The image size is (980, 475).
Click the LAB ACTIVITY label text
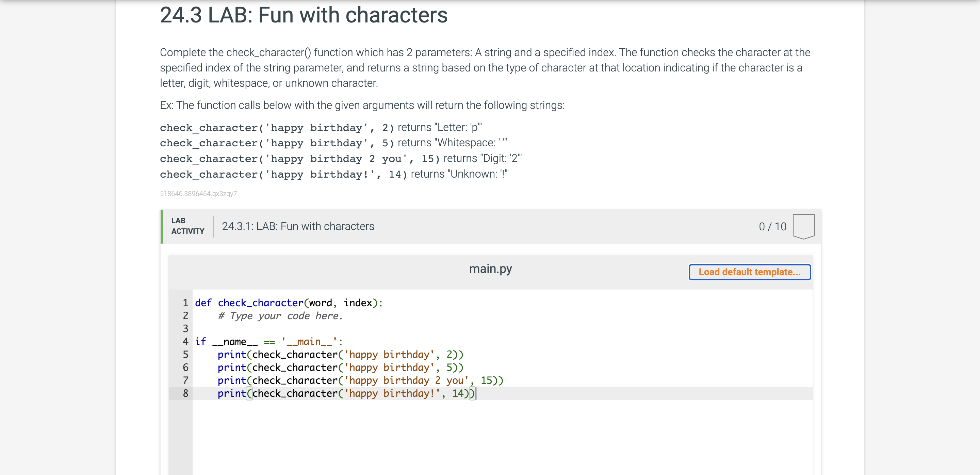pos(187,226)
